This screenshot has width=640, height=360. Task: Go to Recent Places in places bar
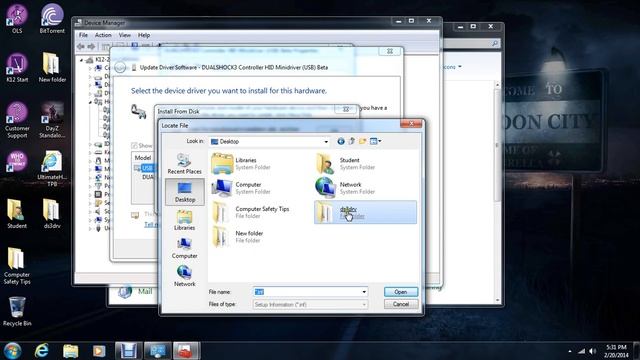(184, 163)
